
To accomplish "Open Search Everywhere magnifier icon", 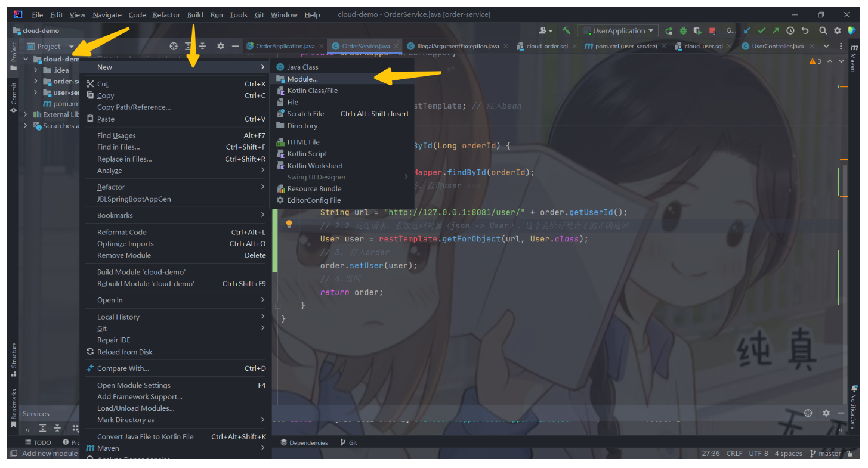I will pos(823,30).
